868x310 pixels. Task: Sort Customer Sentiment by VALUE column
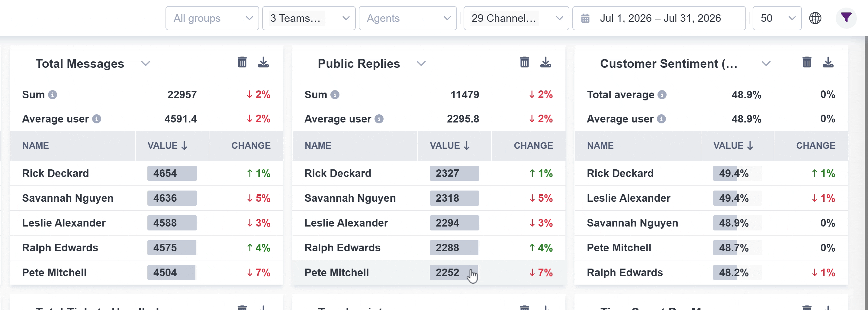pos(737,146)
